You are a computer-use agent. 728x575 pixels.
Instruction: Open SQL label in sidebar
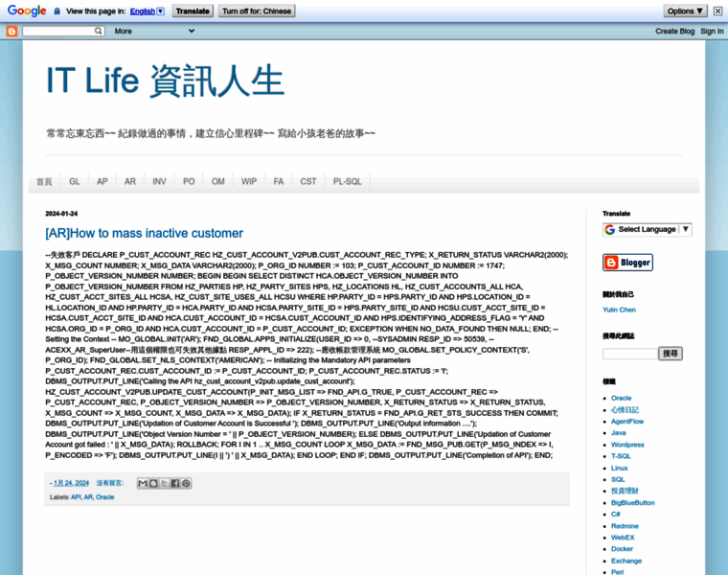[618, 479]
